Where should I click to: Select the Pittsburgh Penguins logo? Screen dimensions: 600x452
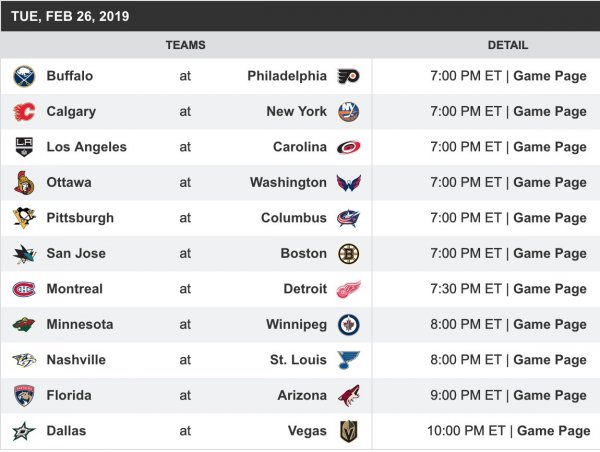point(23,218)
